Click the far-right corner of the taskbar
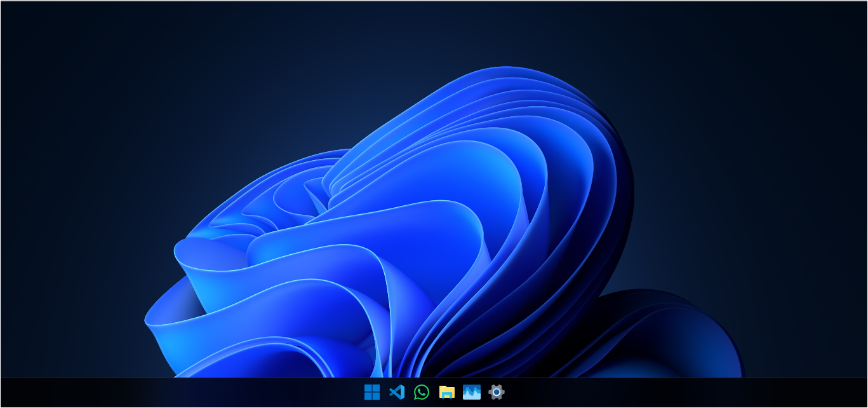868x408 pixels. click(x=864, y=393)
